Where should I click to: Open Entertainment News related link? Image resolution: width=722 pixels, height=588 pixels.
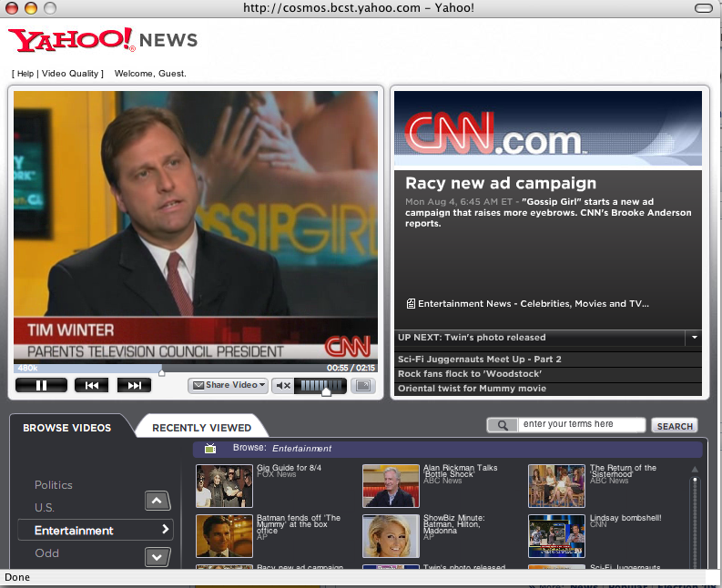click(x=534, y=304)
